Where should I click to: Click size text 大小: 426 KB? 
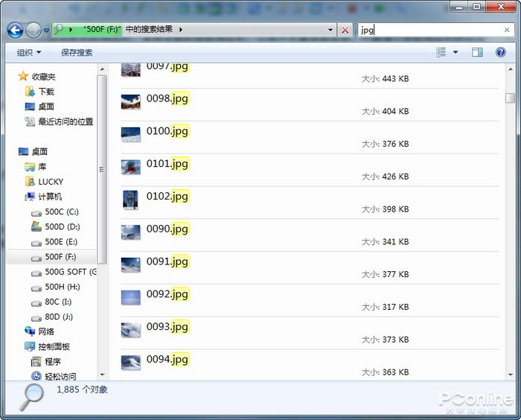click(x=385, y=176)
